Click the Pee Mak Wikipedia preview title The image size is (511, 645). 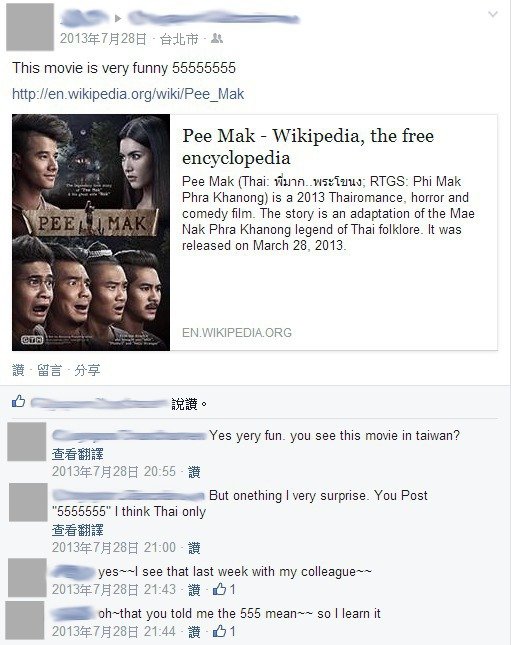click(308, 146)
